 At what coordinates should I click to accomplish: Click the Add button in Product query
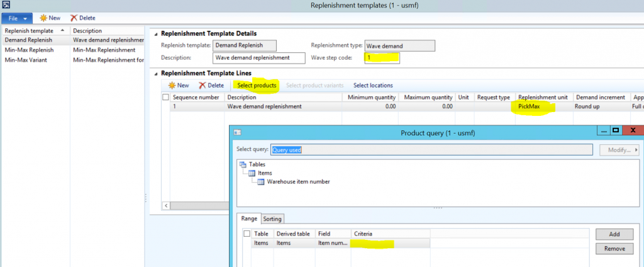pyautogui.click(x=614, y=234)
